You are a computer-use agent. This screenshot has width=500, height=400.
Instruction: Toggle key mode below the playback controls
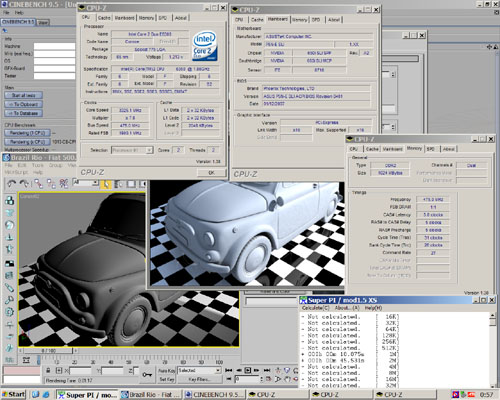coord(228,379)
